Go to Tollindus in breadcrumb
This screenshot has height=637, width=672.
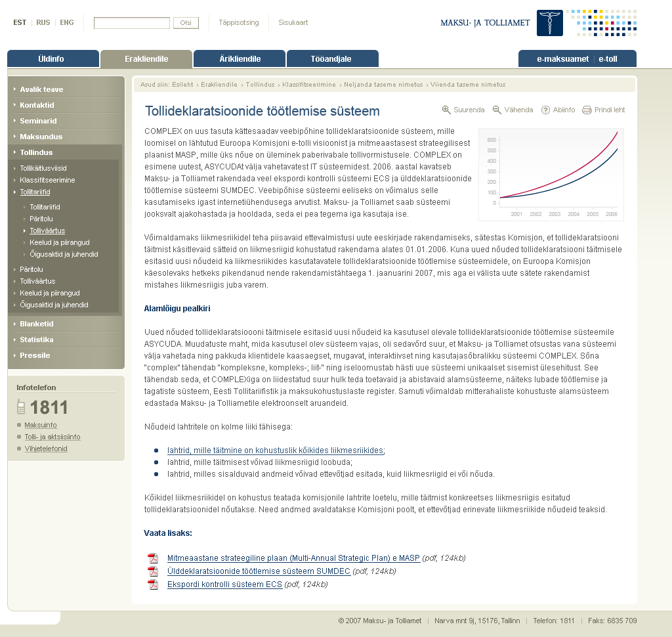(x=260, y=85)
